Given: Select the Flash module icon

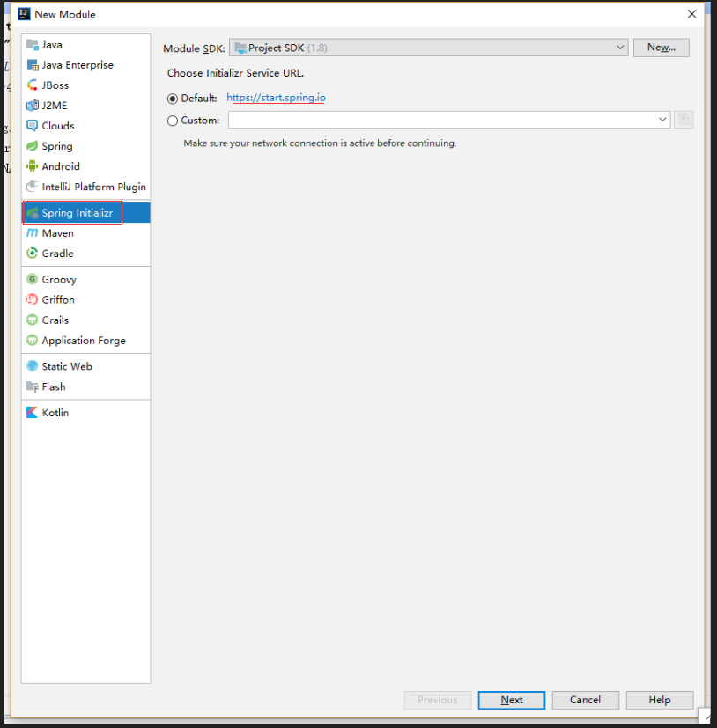Looking at the screenshot, I should (x=32, y=386).
